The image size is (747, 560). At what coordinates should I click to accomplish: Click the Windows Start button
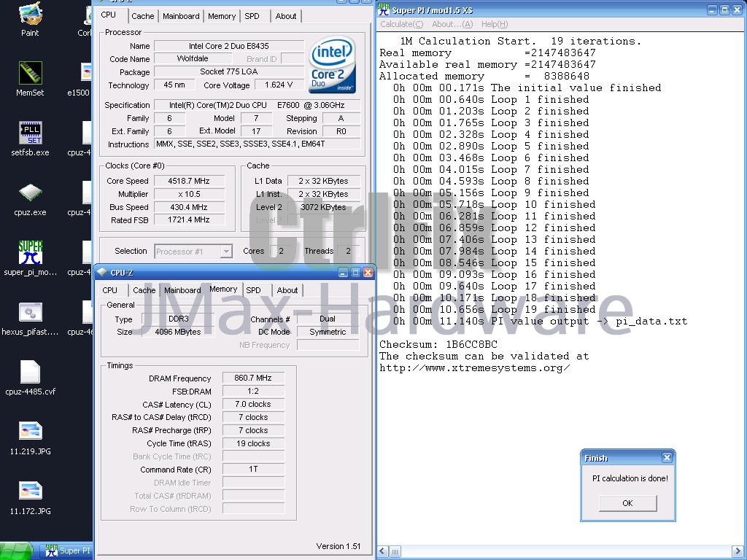(16, 551)
